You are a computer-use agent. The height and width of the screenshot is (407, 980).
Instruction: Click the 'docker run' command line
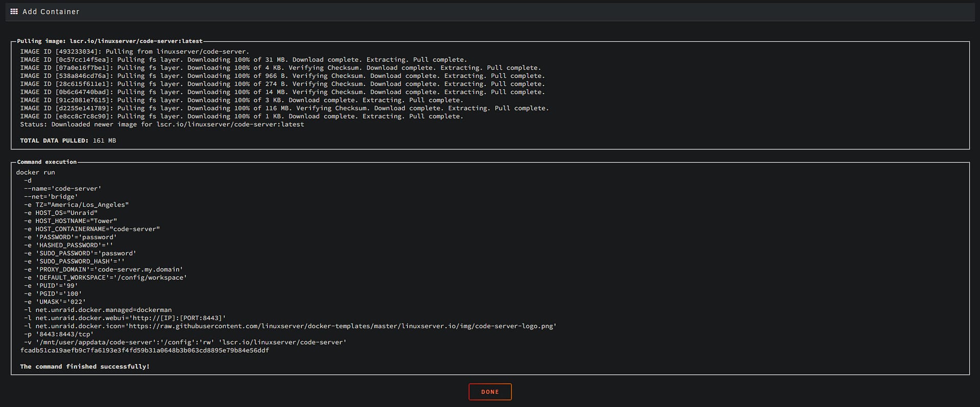coord(35,172)
